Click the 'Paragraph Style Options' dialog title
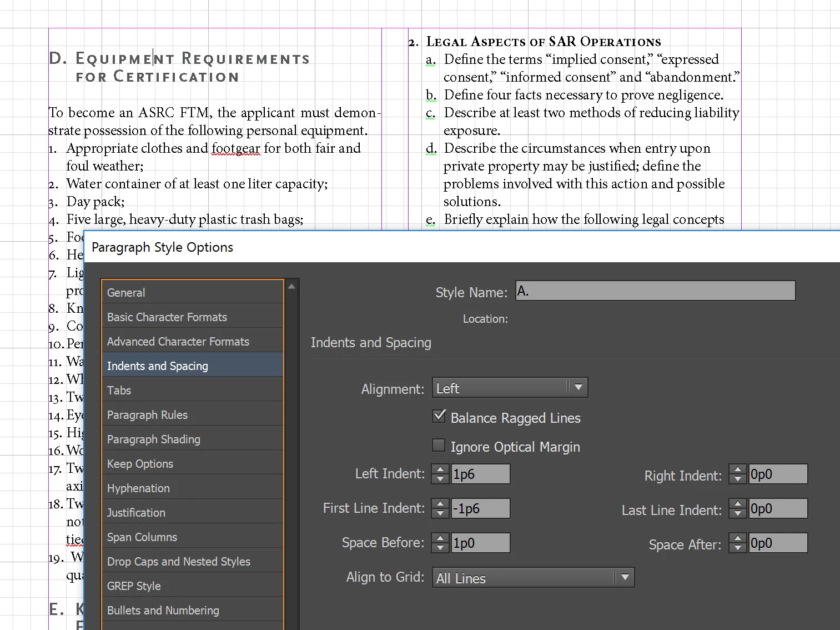This screenshot has width=840, height=630. [162, 247]
